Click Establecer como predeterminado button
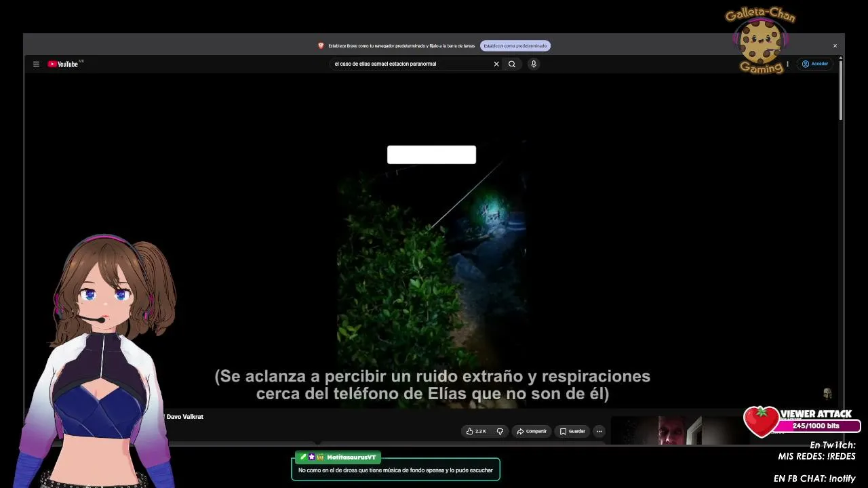The image size is (868, 488). pos(515,45)
